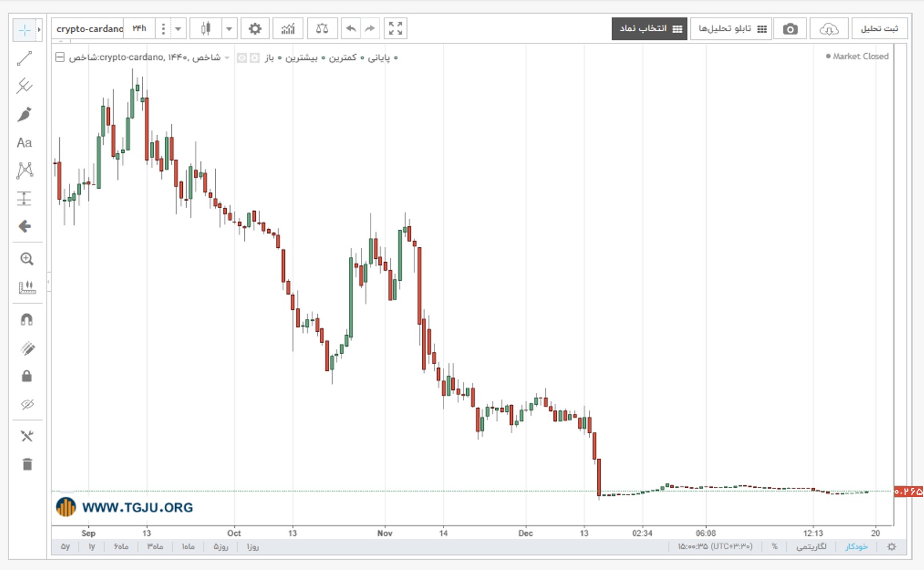Select the trend line drawing tool
Screen dimensions: 924x570
coord(25,58)
